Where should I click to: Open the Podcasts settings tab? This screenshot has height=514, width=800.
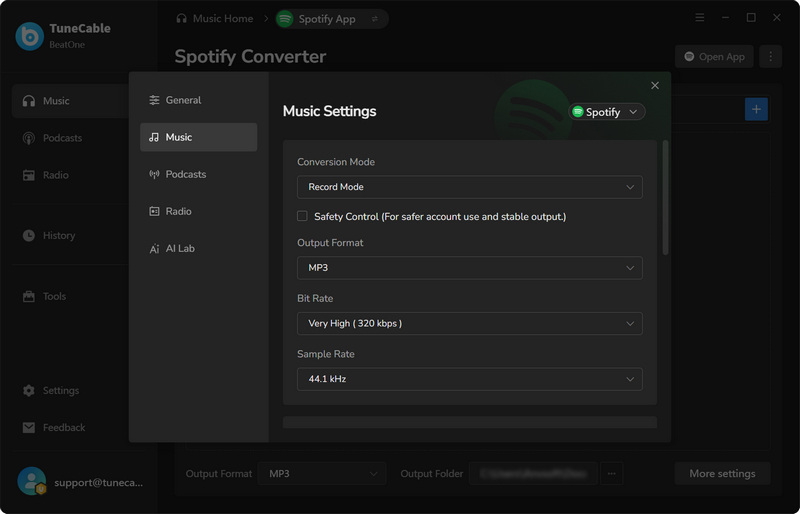tap(198, 174)
